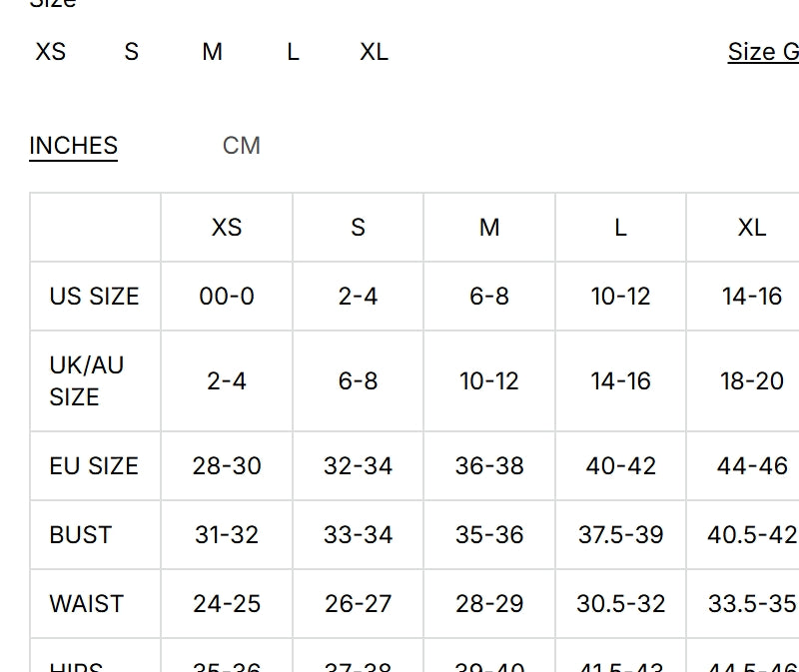Switch to the INCHES measurement tab
The image size is (799, 672).
[73, 146]
